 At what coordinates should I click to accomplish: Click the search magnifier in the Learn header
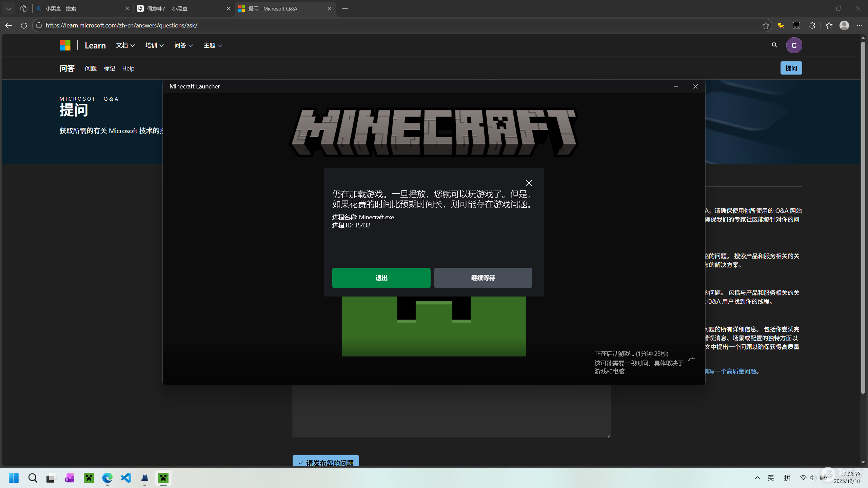click(774, 45)
